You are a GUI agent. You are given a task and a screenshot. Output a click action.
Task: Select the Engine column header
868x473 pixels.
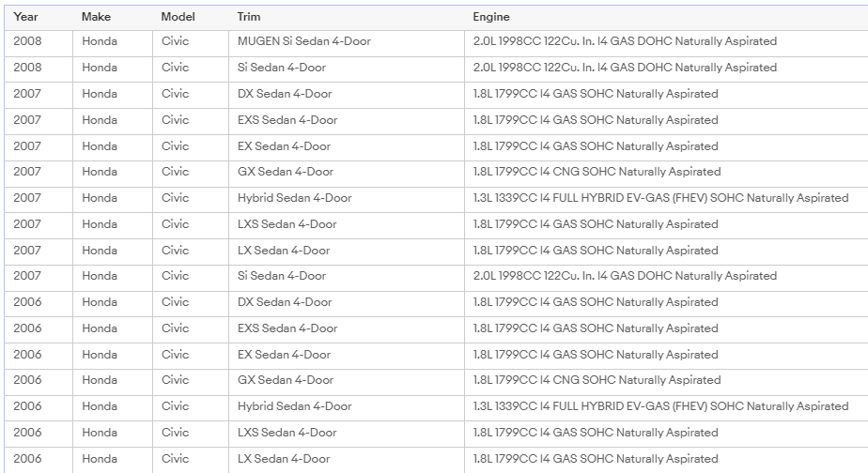(x=491, y=17)
